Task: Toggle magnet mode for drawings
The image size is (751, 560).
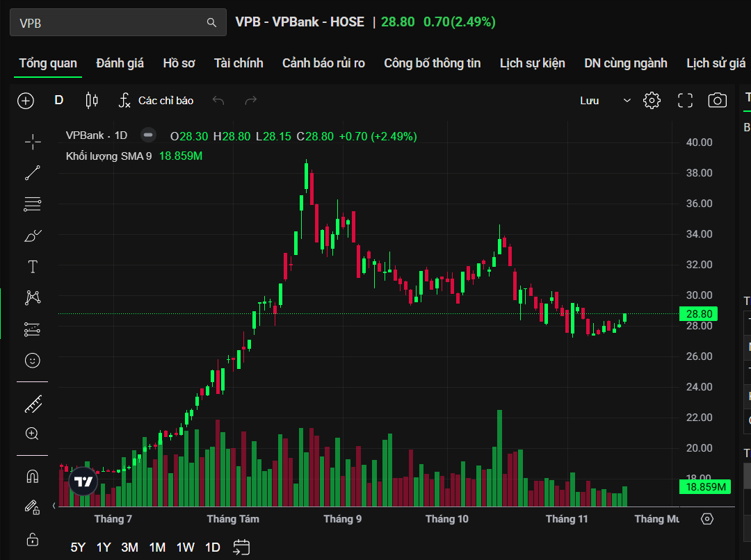Action: tap(33, 477)
